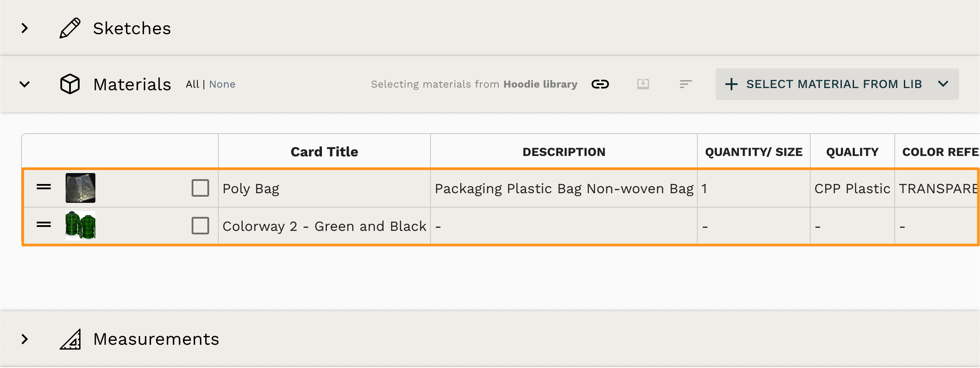This screenshot has height=368, width=980.
Task: Tick the Colorway 2 row checkbox
Action: point(200,226)
